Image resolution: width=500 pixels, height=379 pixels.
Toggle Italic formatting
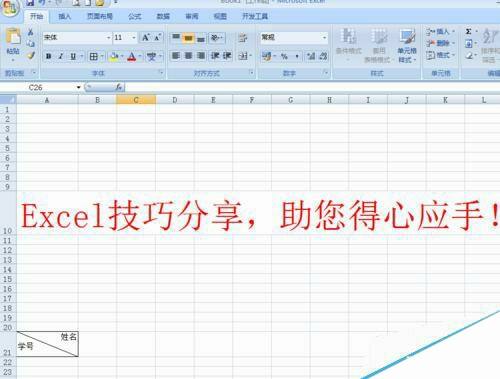61,56
